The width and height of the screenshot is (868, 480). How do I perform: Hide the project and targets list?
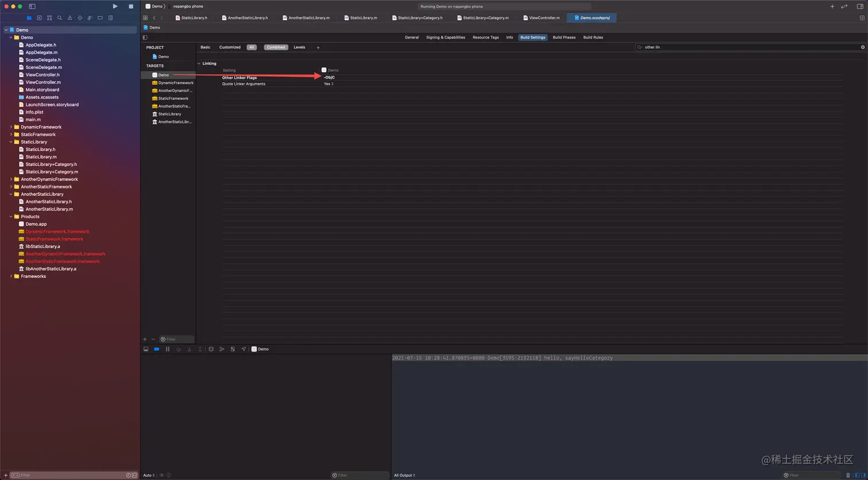pyautogui.click(x=145, y=37)
